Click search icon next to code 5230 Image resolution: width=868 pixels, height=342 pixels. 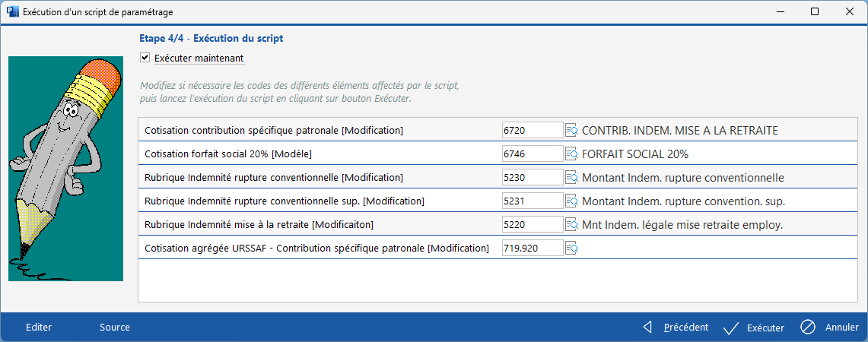coord(571,178)
